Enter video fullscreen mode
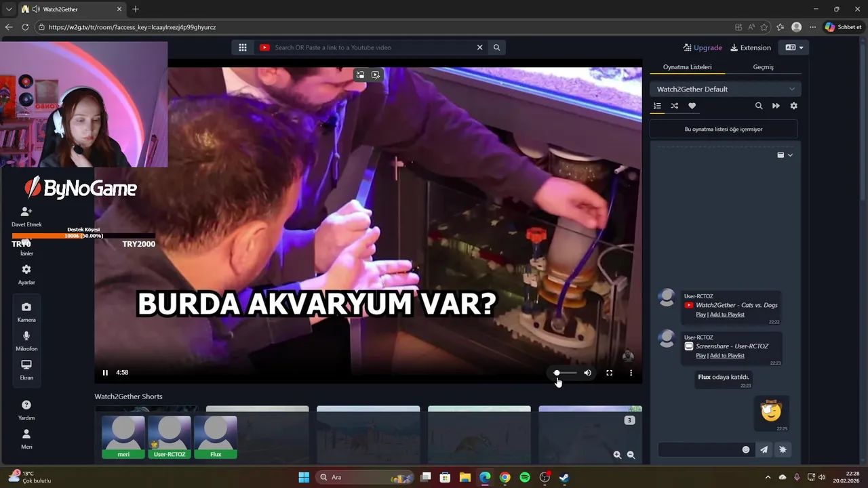 coord(609,373)
